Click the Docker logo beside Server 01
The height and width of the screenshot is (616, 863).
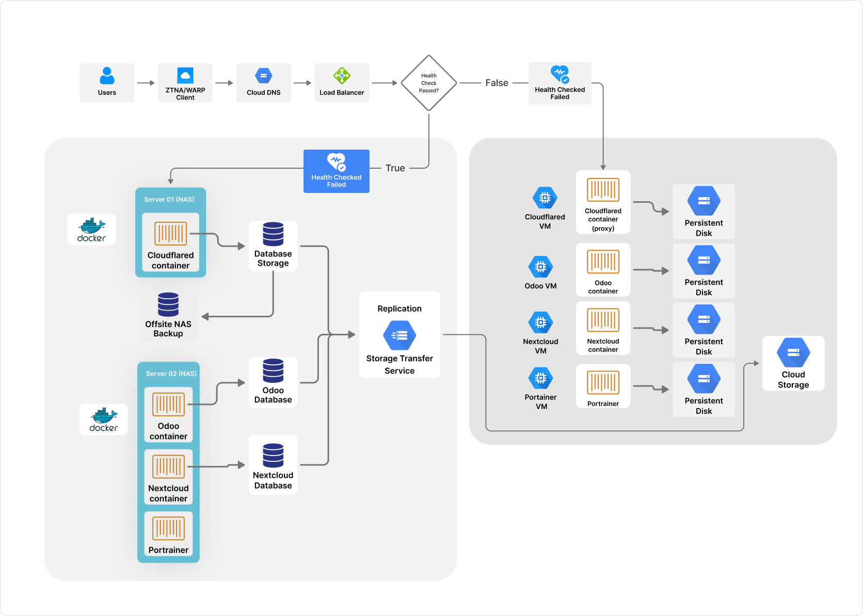click(x=91, y=230)
